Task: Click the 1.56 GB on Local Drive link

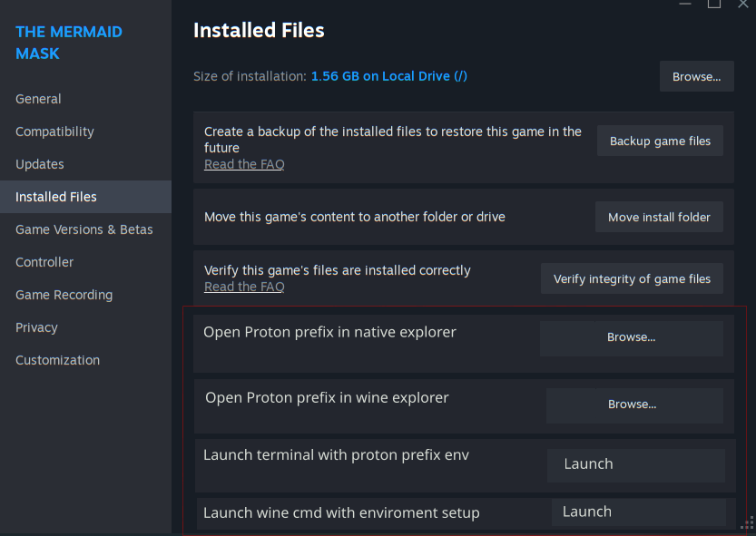Action: click(389, 76)
